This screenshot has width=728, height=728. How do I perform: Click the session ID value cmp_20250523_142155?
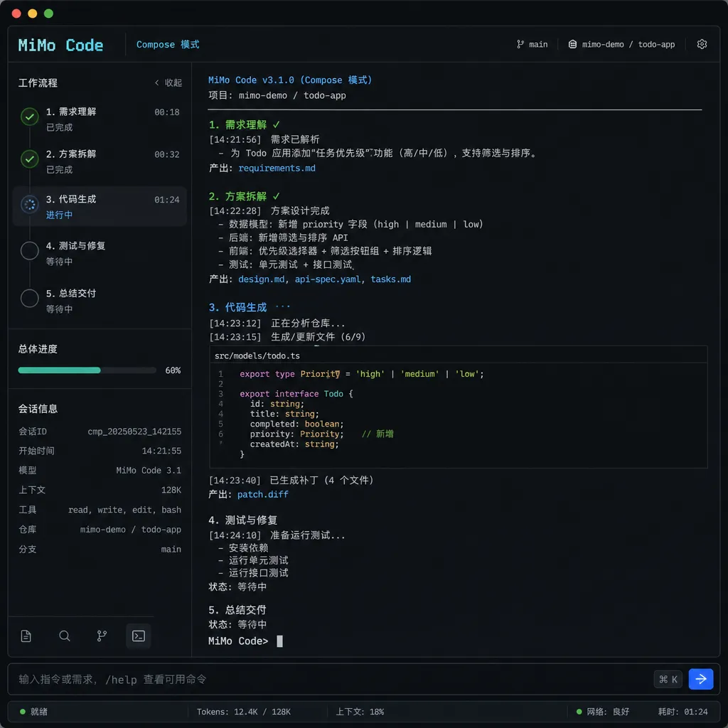134,432
